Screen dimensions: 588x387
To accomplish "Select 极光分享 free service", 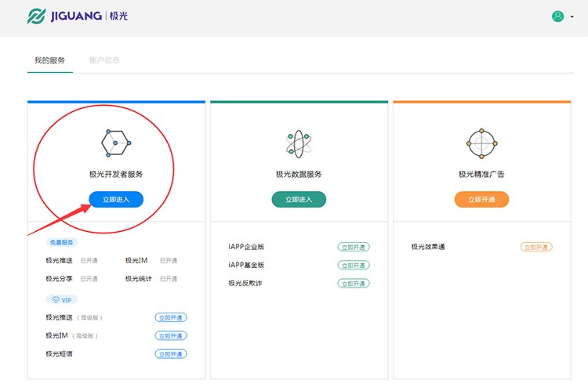I will (x=59, y=279).
